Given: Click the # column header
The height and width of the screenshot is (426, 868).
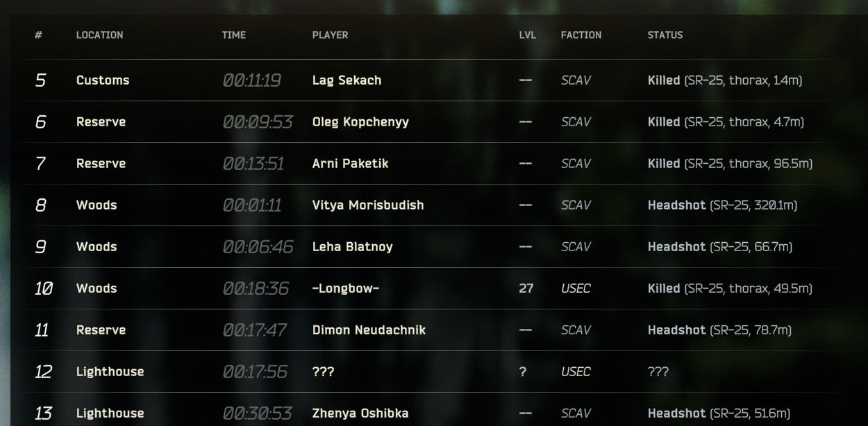Looking at the screenshot, I should [38, 35].
